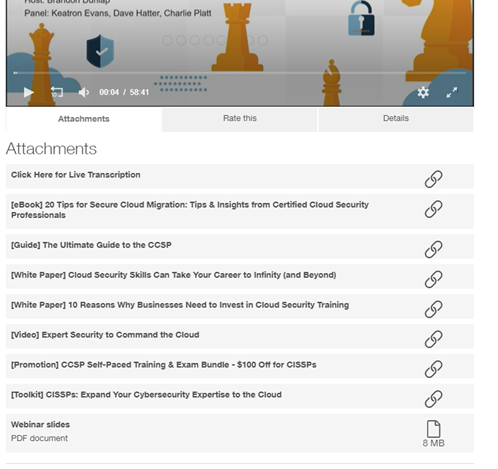Open the Details tab

(x=396, y=119)
